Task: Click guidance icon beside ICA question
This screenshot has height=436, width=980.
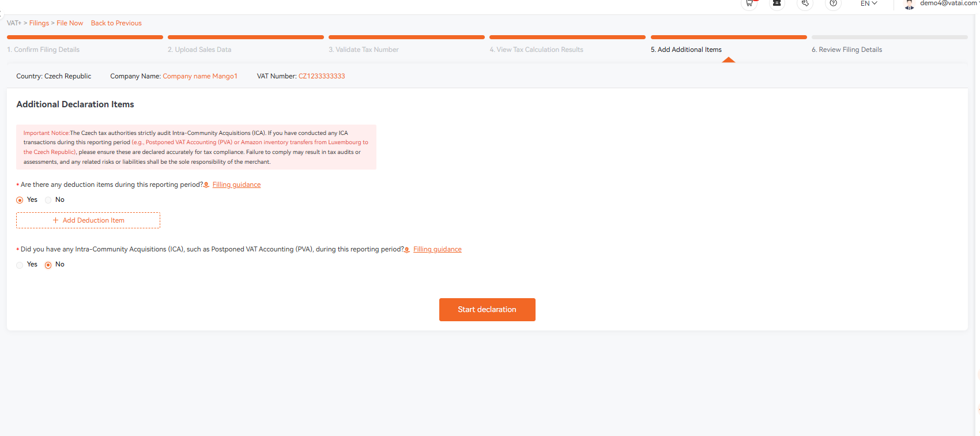Action: coord(407,250)
